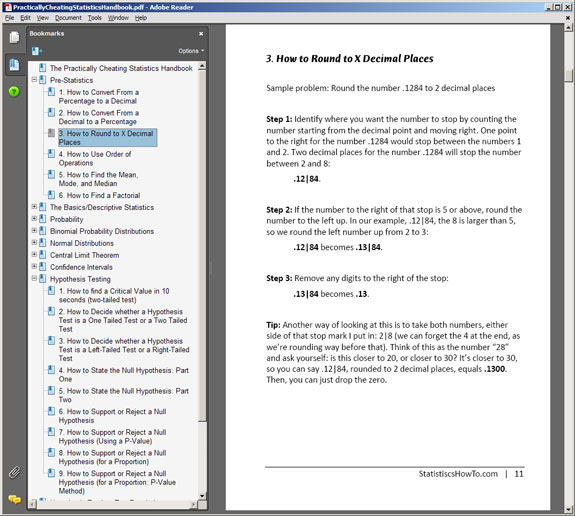Go to '6. How to Find a Factorial' bookmark
The height and width of the screenshot is (516, 575).
(99, 195)
